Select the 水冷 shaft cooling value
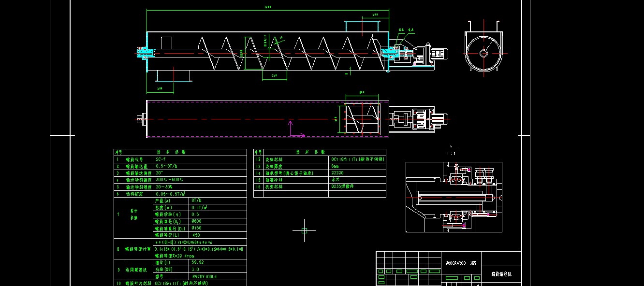644x286 pixels. tap(336, 179)
